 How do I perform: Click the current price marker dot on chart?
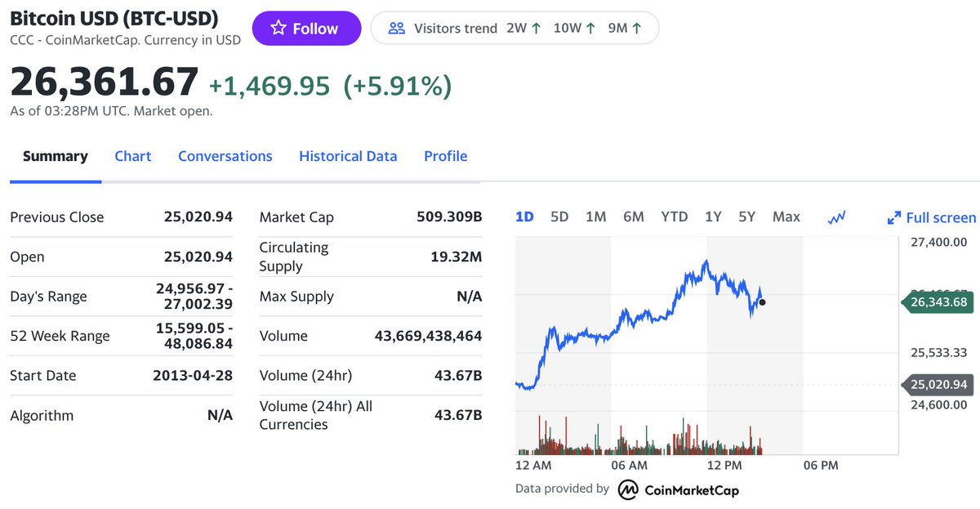(762, 302)
